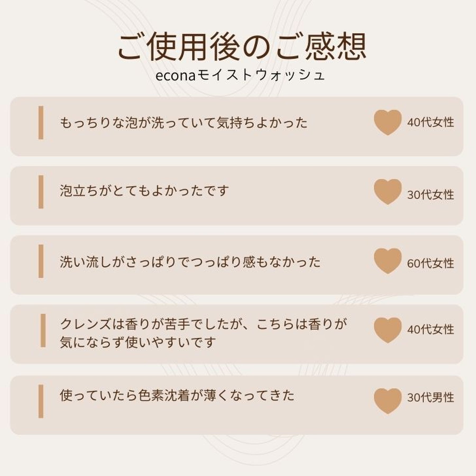Image resolution: width=476 pixels, height=476 pixels.
Task: Select the 30代女性 reviewer label
Action: pyautogui.click(x=431, y=195)
